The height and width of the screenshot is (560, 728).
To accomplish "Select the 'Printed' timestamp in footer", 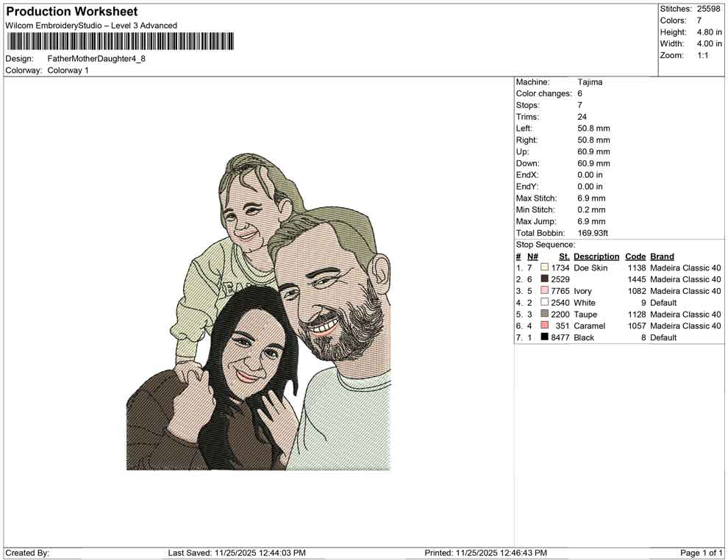I will [x=485, y=553].
